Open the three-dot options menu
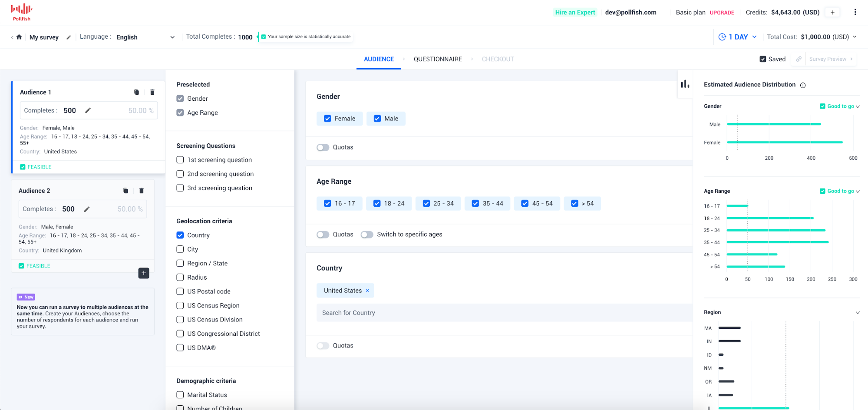The image size is (868, 410). click(x=855, y=12)
